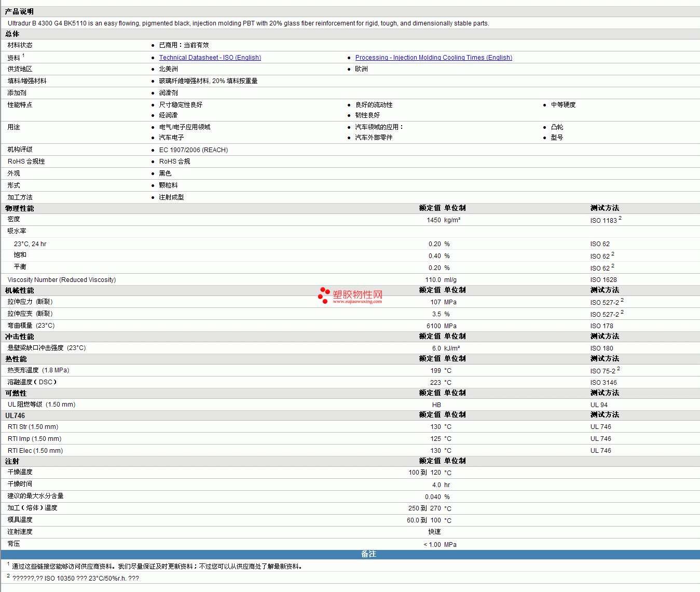Select the mold temperature range 60.0 到 100
This screenshot has height=592, width=700.
click(x=424, y=520)
